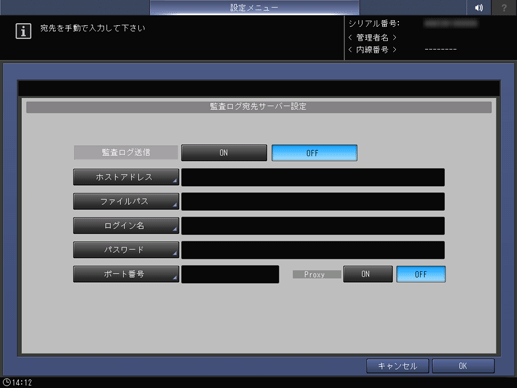The width and height of the screenshot is (517, 388).
Task: Click the port number input field
Action: 230,274
